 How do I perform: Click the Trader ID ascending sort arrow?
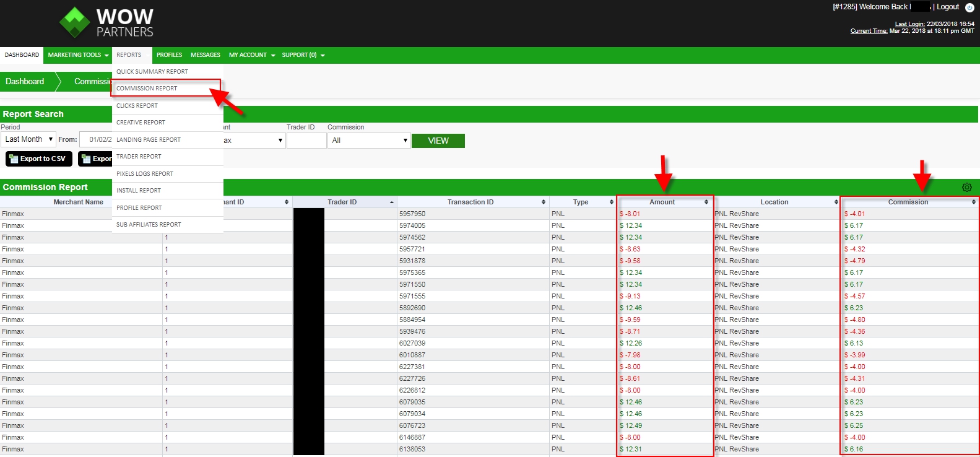tap(392, 202)
